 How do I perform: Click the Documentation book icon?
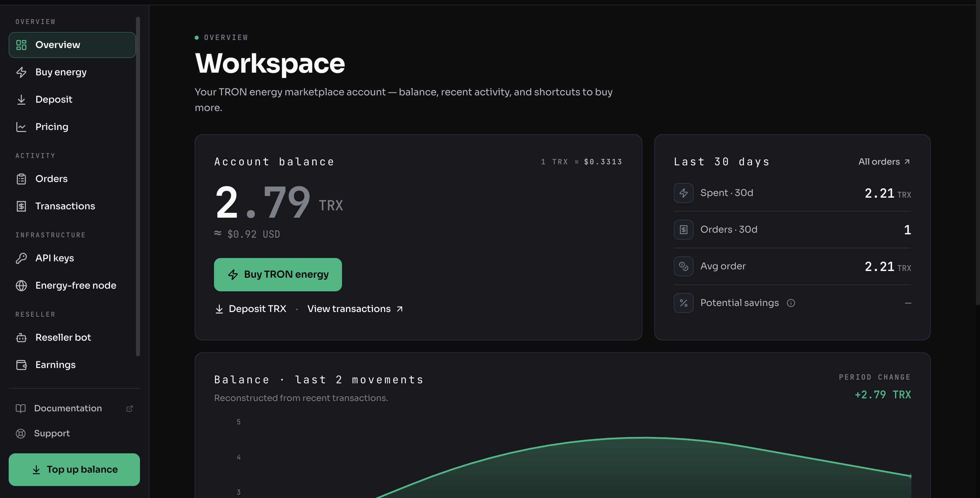coord(21,408)
